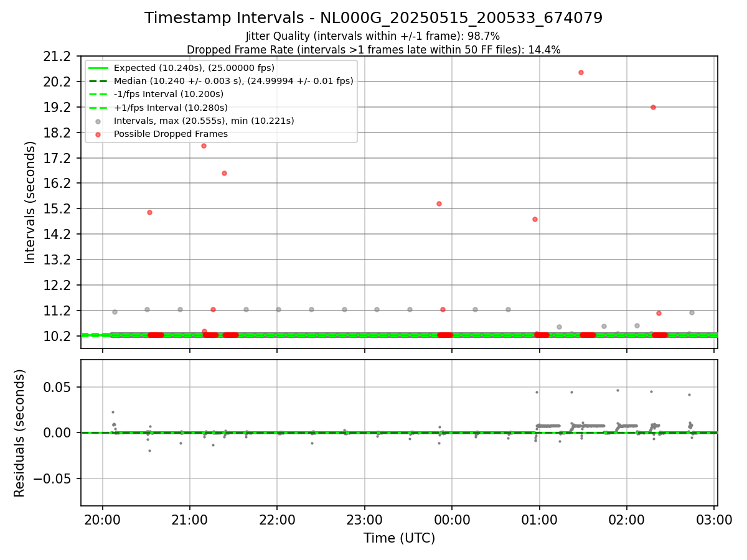Viewport: 747px width, 560px height.
Task: Click the red point near 16.6 seconds
Action: click(224, 173)
